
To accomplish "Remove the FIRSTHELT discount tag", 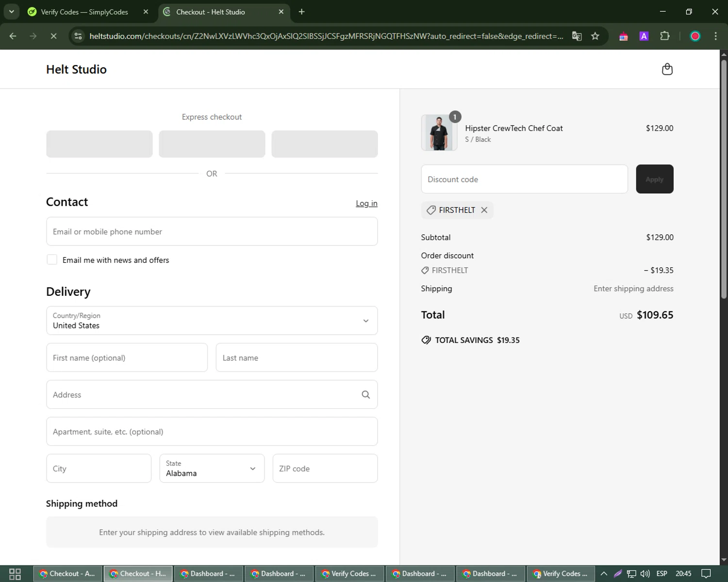I will pyautogui.click(x=484, y=210).
